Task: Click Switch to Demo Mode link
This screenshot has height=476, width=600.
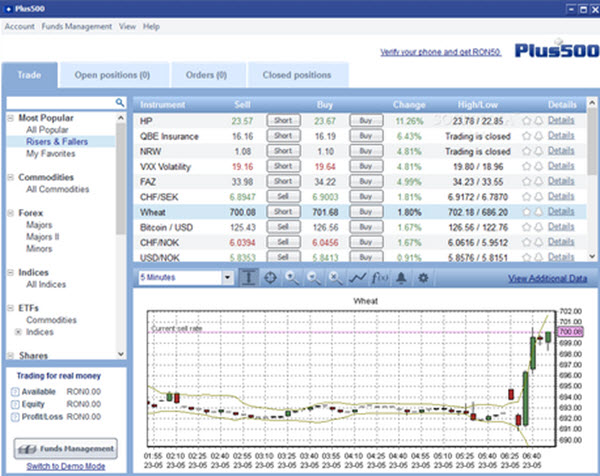Action: [66, 466]
